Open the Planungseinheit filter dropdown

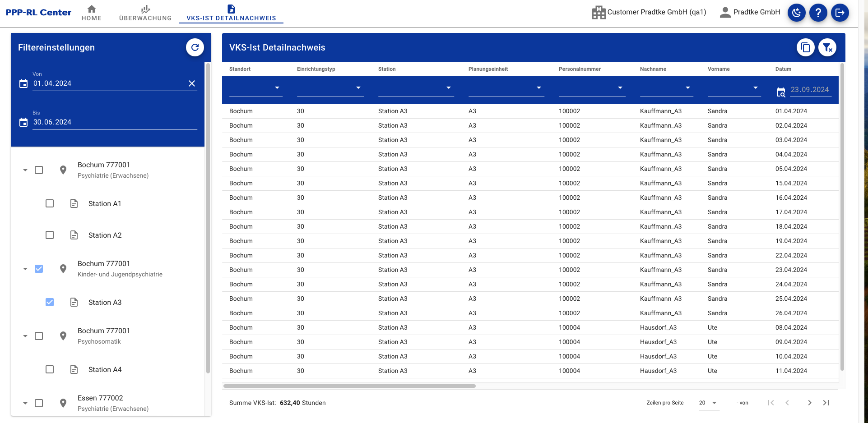point(506,88)
